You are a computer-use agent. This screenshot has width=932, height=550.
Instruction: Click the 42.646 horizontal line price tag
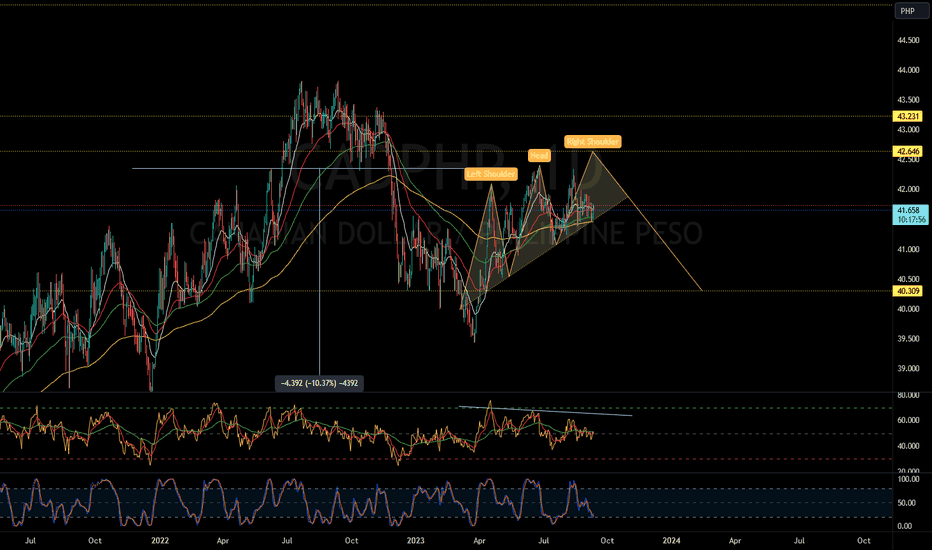click(x=908, y=152)
